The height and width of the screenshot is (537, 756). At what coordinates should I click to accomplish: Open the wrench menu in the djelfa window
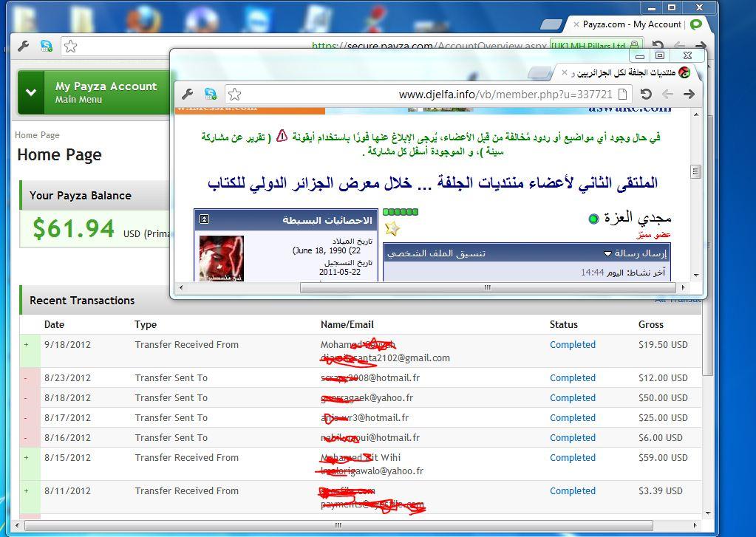(x=187, y=95)
